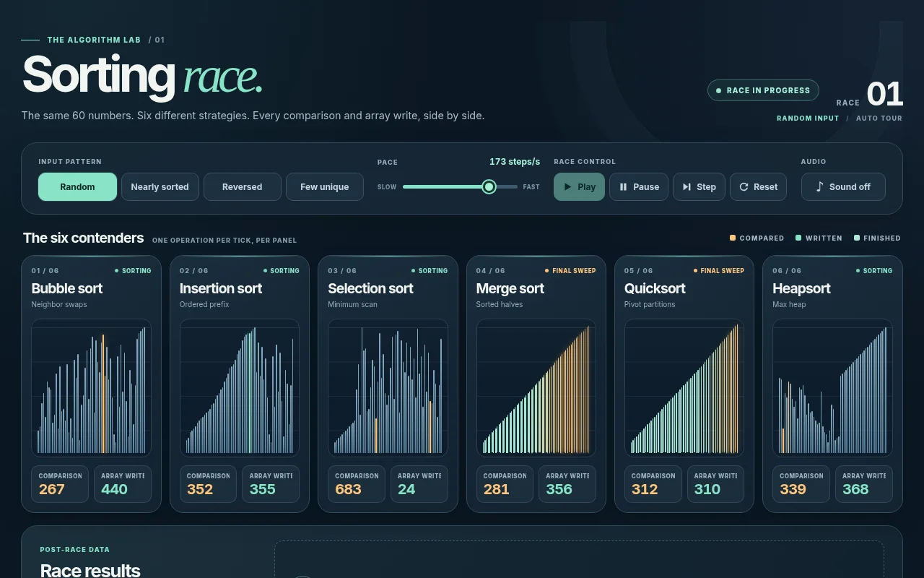
Task: Click Bubble sort's comparison count 267
Action: [x=52, y=489]
